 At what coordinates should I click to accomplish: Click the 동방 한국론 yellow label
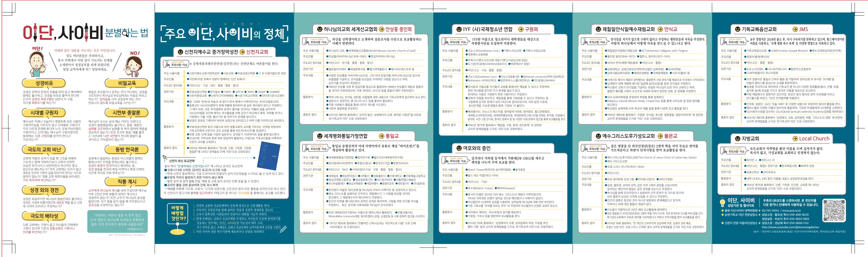tap(127, 150)
